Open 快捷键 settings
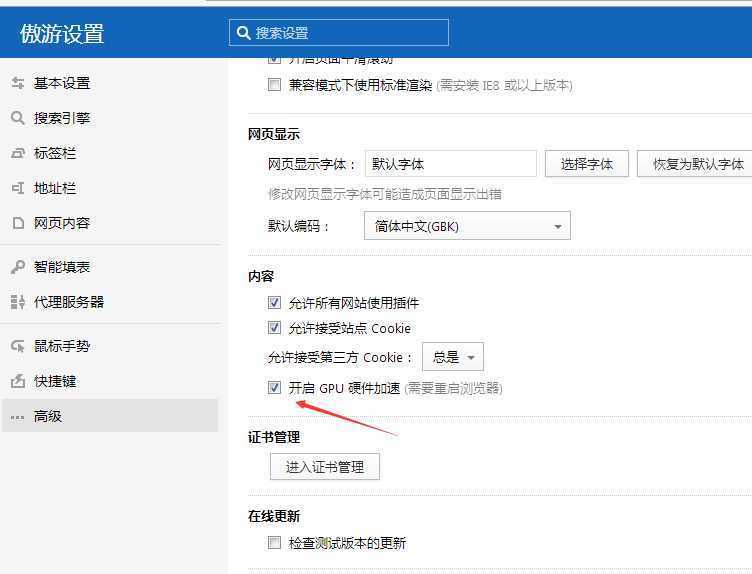Screen dimensions: 752x574 (x=55, y=381)
